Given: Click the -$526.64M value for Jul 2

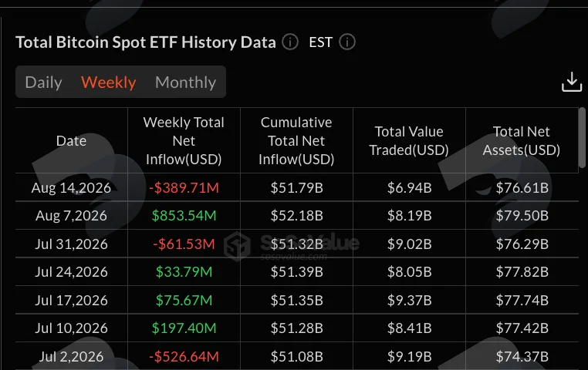Looking at the screenshot, I should coord(184,357).
